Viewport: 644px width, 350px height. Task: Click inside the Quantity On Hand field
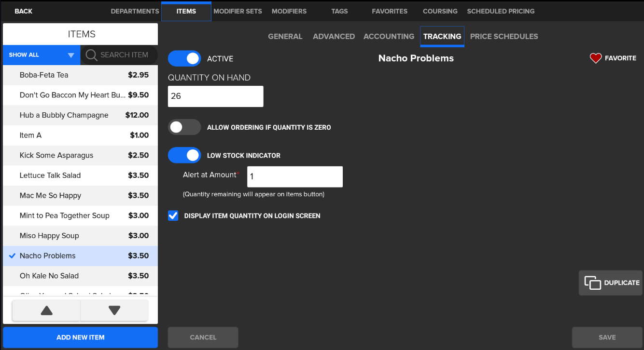pos(215,96)
